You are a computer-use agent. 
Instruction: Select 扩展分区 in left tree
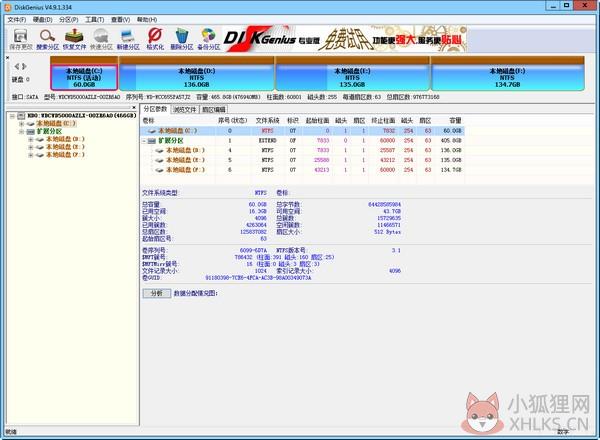point(49,131)
